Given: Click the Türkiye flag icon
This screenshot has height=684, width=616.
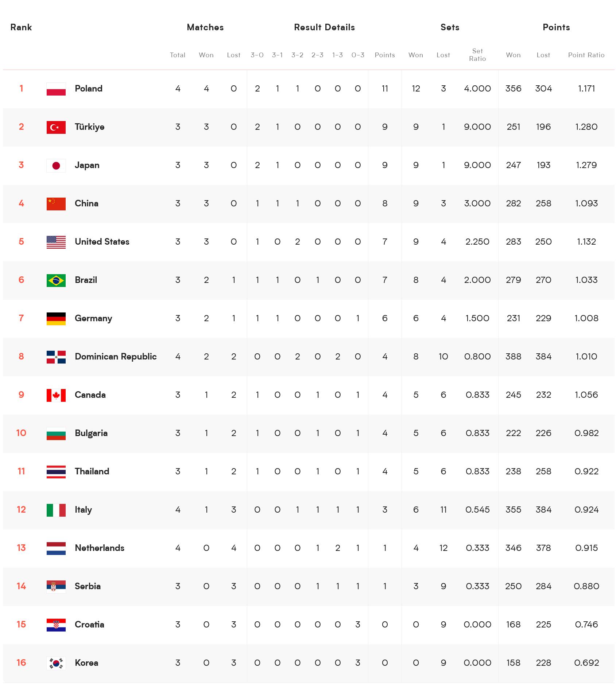Looking at the screenshot, I should 56,127.
